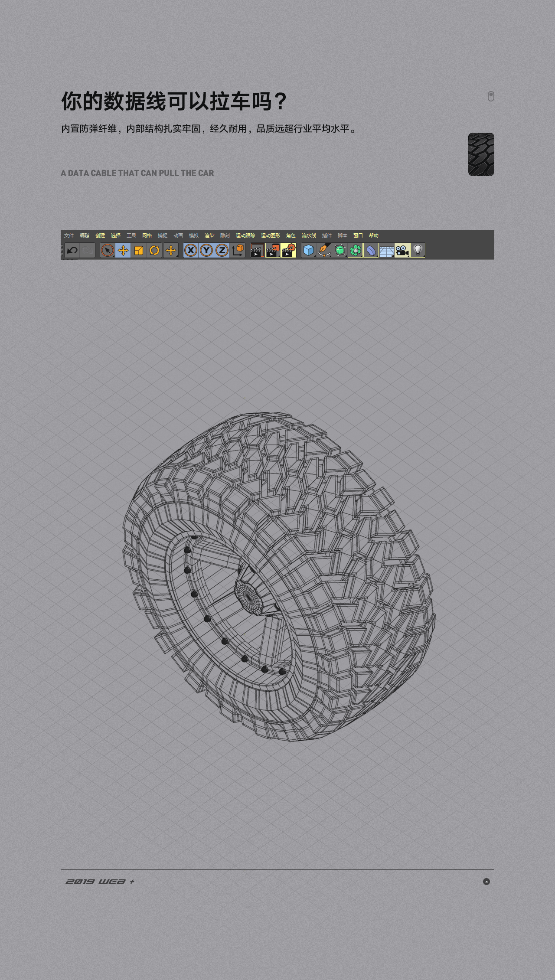The width and height of the screenshot is (555, 980).
Task: Open the 选择 menu
Action: pyautogui.click(x=116, y=235)
